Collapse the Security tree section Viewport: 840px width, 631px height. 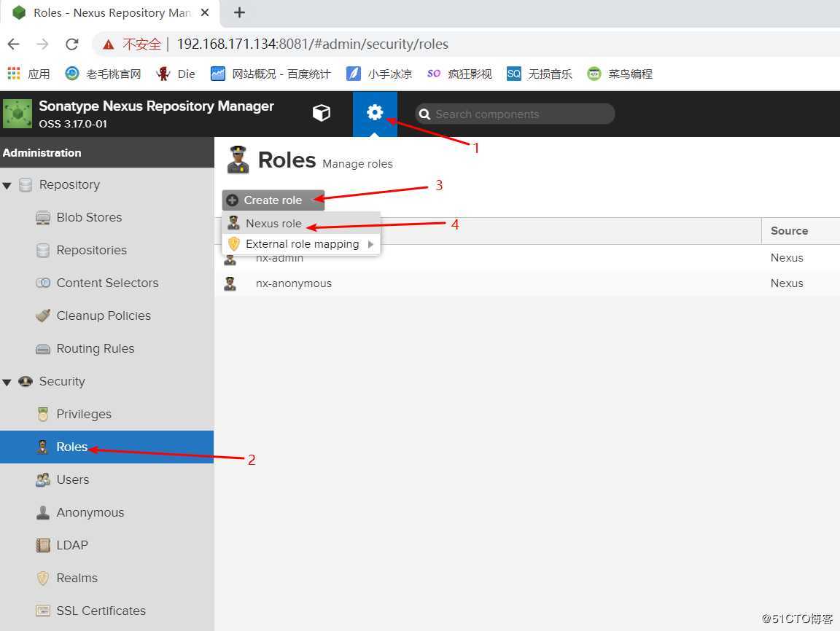7,382
